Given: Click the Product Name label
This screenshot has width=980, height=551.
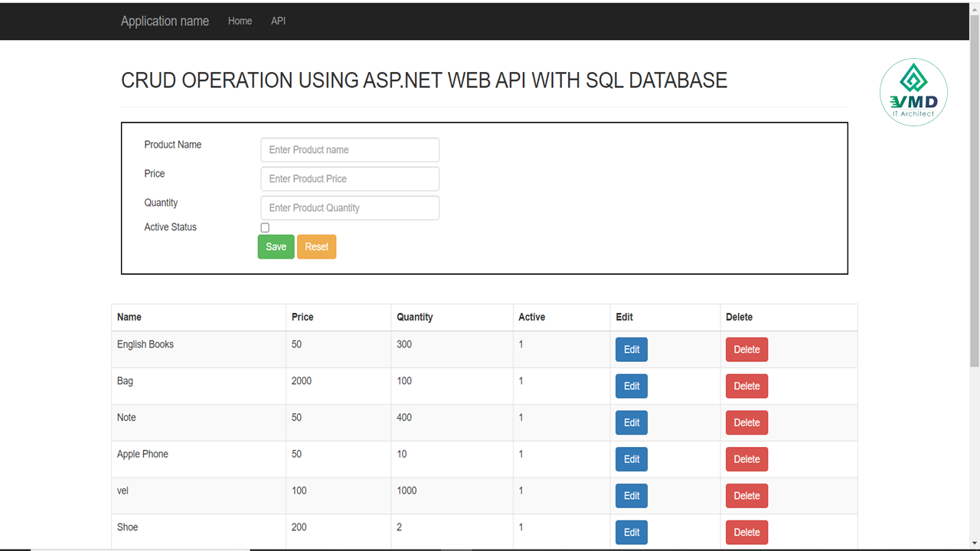Looking at the screenshot, I should tap(173, 145).
